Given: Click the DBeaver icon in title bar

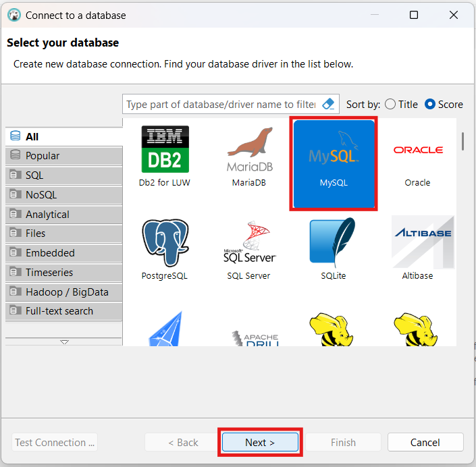Looking at the screenshot, I should tap(14, 15).
